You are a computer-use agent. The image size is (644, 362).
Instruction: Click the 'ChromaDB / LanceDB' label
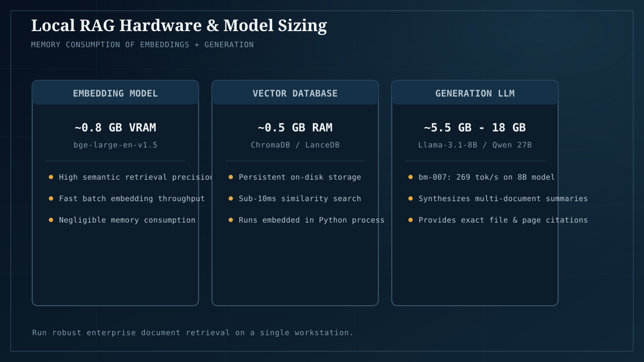pos(295,145)
